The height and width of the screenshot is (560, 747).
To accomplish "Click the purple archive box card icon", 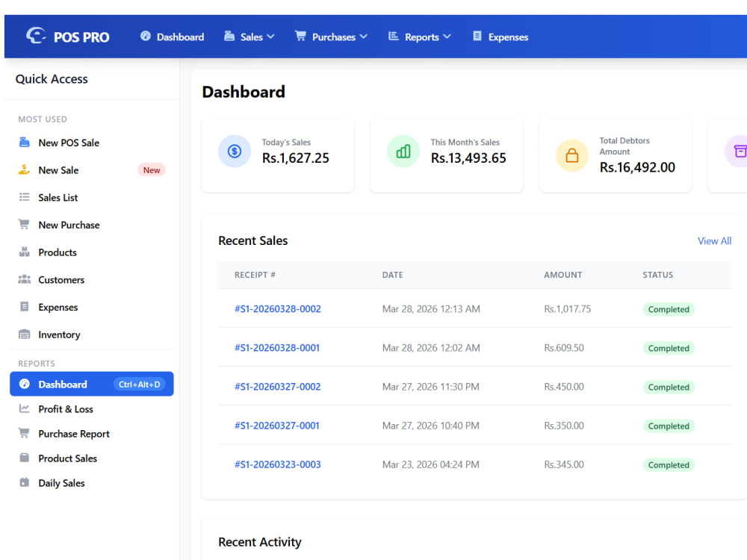I will (739, 152).
